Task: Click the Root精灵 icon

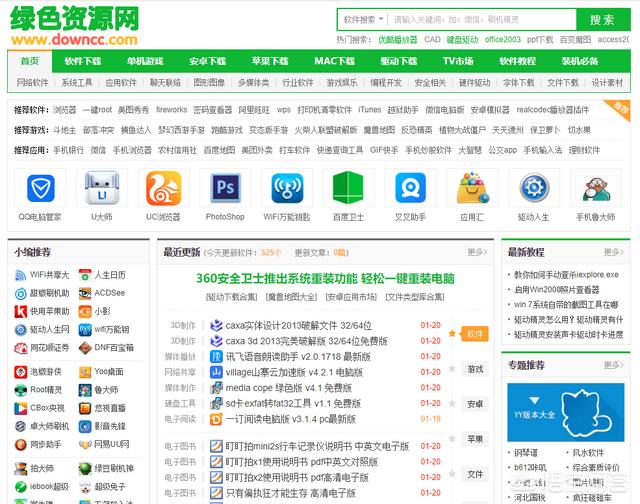Action: [x=20, y=390]
